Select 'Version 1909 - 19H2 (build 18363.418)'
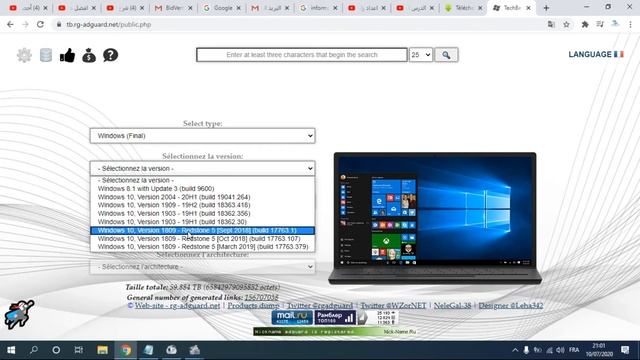640x360 pixels. point(202,205)
